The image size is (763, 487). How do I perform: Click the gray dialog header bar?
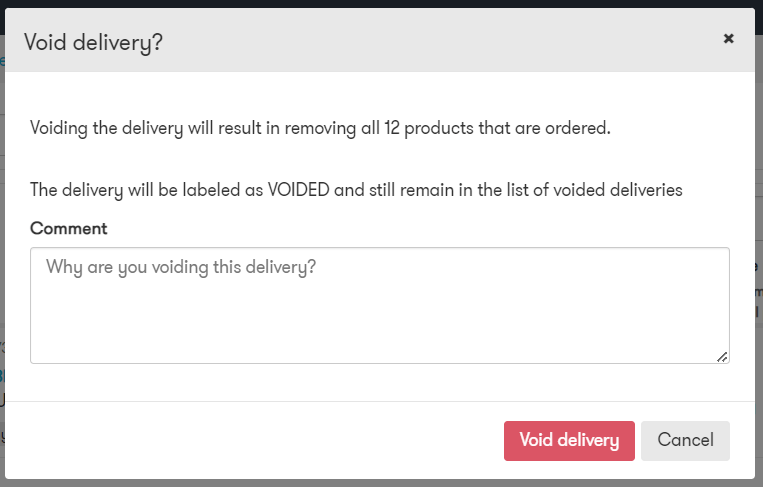380,40
